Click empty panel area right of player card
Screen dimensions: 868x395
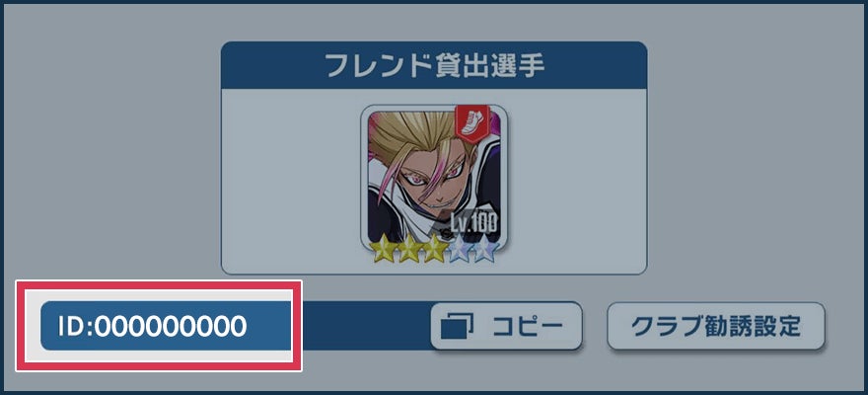[577, 181]
